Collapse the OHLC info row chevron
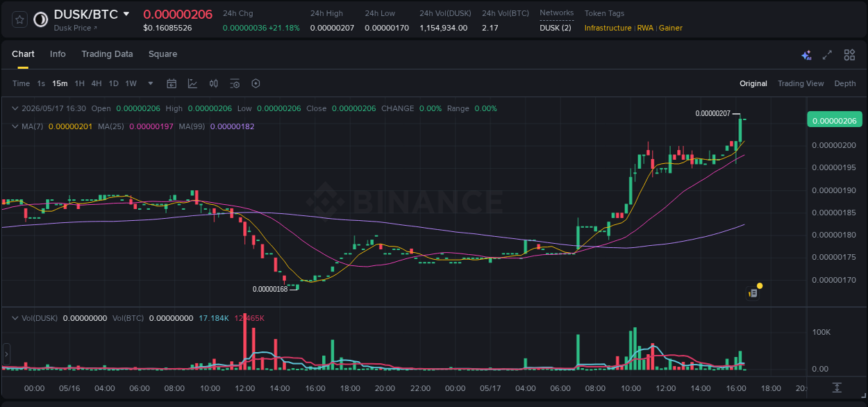The image size is (868, 407). [15, 108]
